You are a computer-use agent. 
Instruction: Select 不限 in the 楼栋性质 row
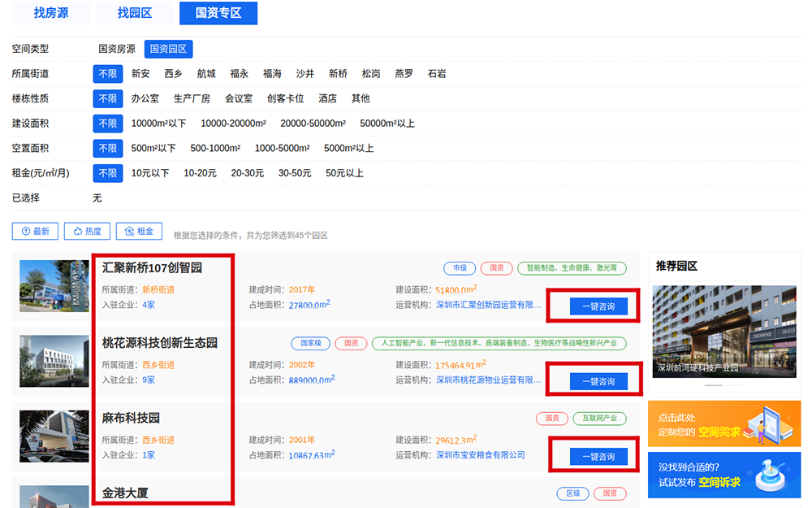point(108,98)
